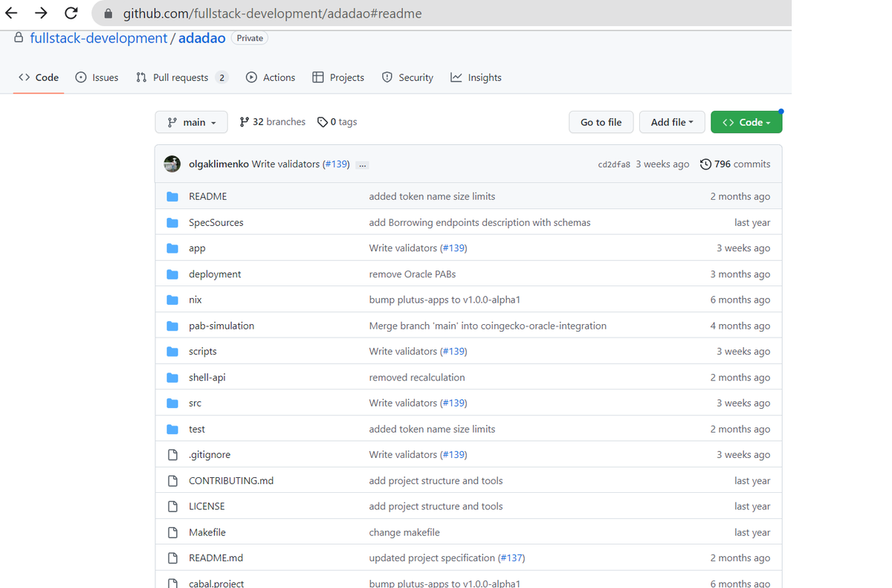This screenshot has height=588, width=892.
Task: Open commit 'add Borrowing endpoints description with schemas'
Action: coord(479,222)
